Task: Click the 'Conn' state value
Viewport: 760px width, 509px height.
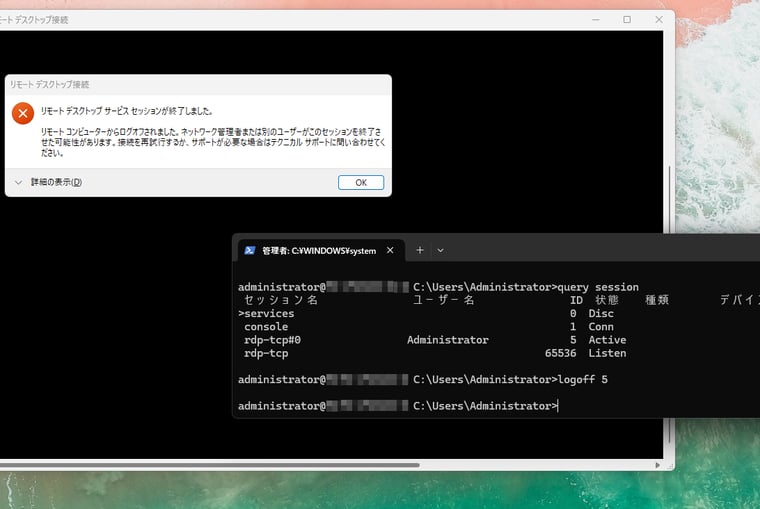Action: pos(601,327)
